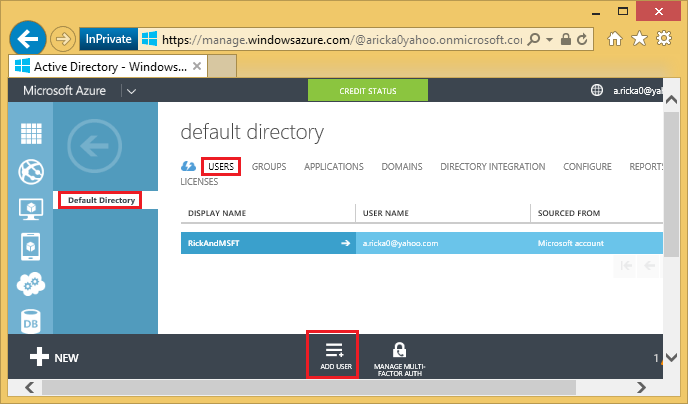
Task: Open Mobile Services phone icon in sidebar
Action: (x=31, y=247)
